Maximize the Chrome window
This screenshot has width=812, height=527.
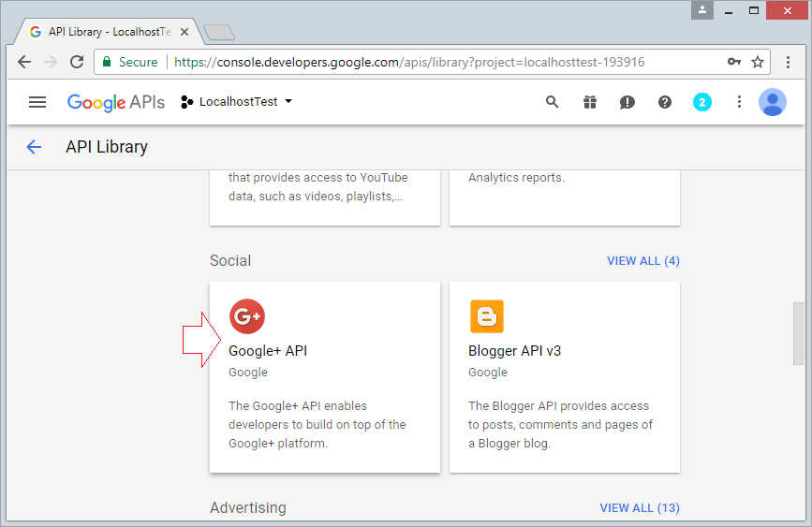coord(754,10)
